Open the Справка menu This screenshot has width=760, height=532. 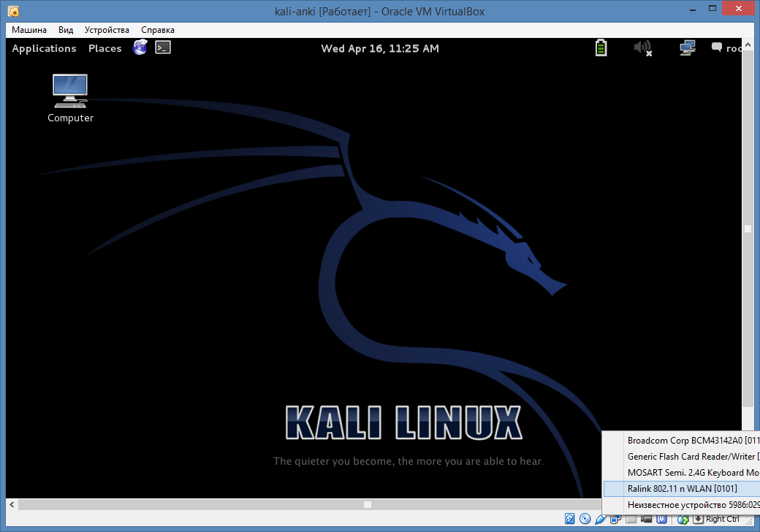[x=158, y=29]
